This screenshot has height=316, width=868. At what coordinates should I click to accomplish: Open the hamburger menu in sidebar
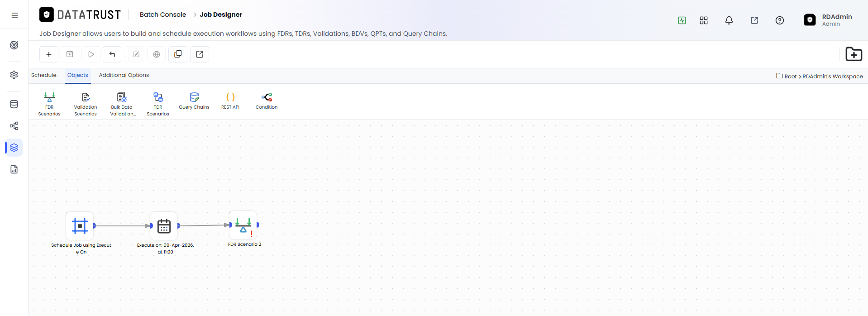(14, 15)
